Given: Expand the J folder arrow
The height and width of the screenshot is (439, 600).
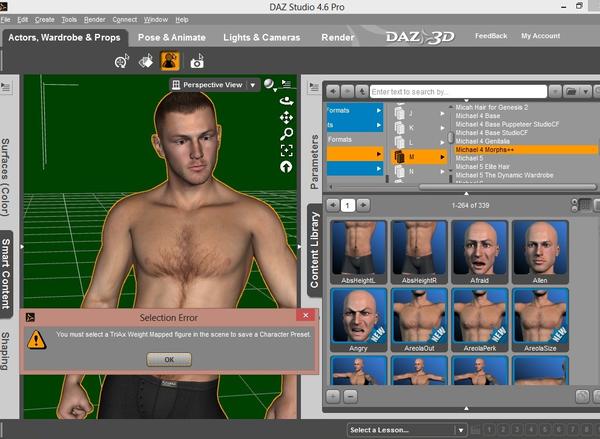Looking at the screenshot, I should [x=442, y=113].
